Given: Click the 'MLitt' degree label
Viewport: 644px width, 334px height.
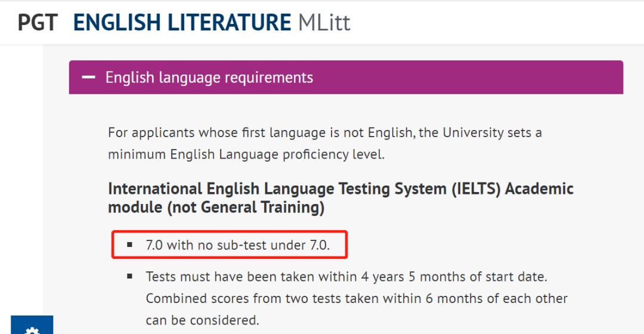Looking at the screenshot, I should pos(324,23).
